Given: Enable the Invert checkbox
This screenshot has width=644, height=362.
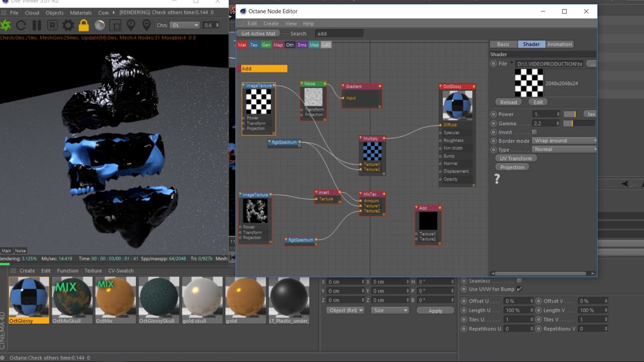Looking at the screenshot, I should (534, 132).
